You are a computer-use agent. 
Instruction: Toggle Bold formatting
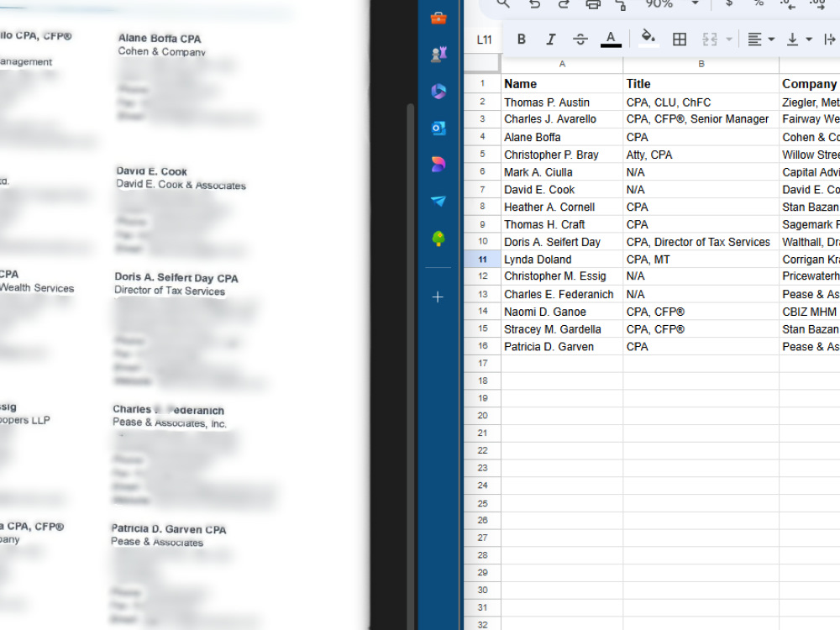522,39
